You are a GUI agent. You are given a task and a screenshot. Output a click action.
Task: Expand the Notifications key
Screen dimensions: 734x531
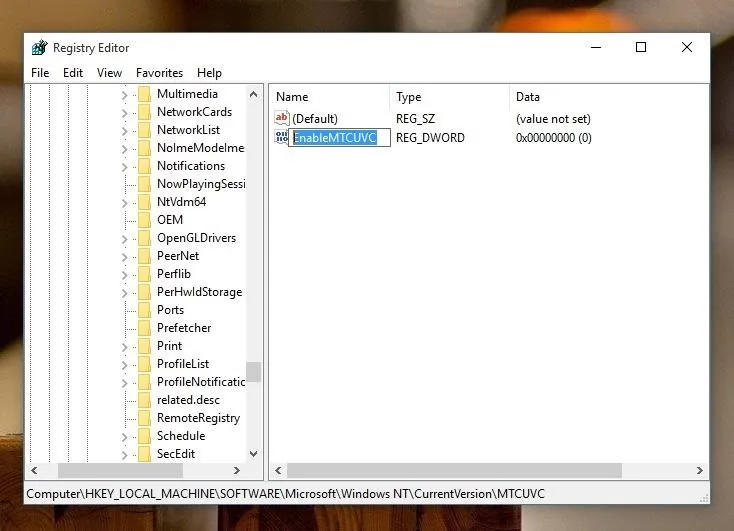point(124,167)
